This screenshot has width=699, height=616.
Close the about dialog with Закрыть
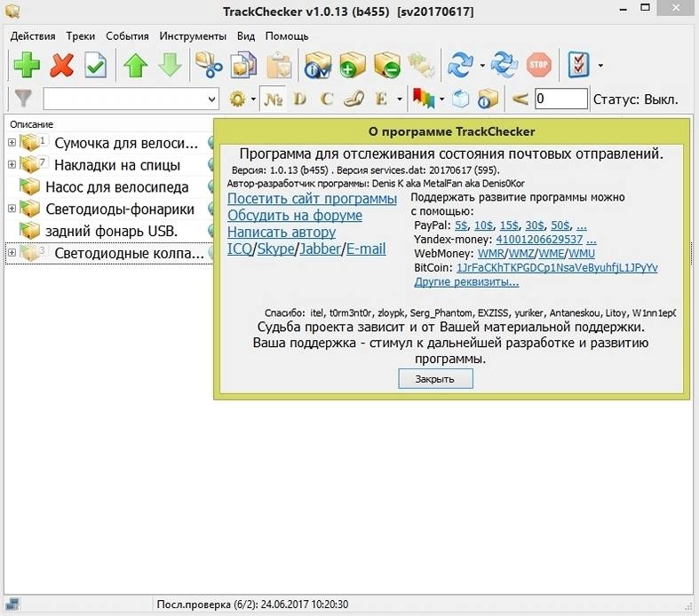[x=435, y=379]
